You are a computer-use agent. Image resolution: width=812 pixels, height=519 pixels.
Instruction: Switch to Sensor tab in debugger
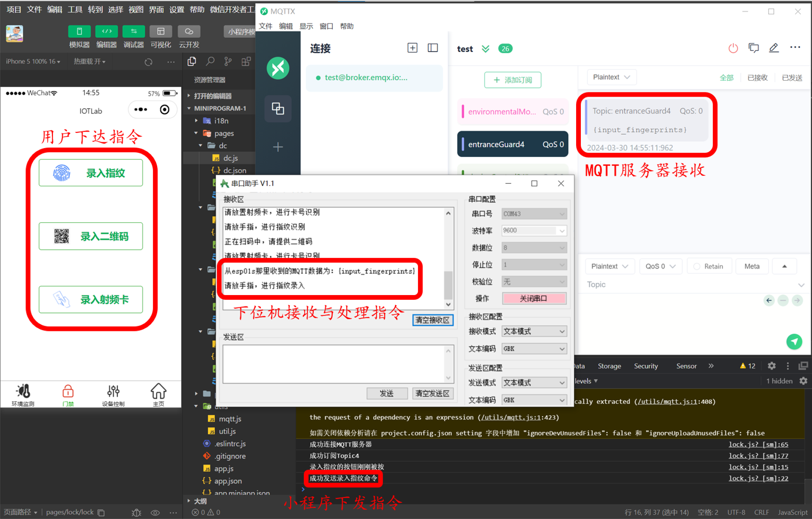(x=686, y=366)
